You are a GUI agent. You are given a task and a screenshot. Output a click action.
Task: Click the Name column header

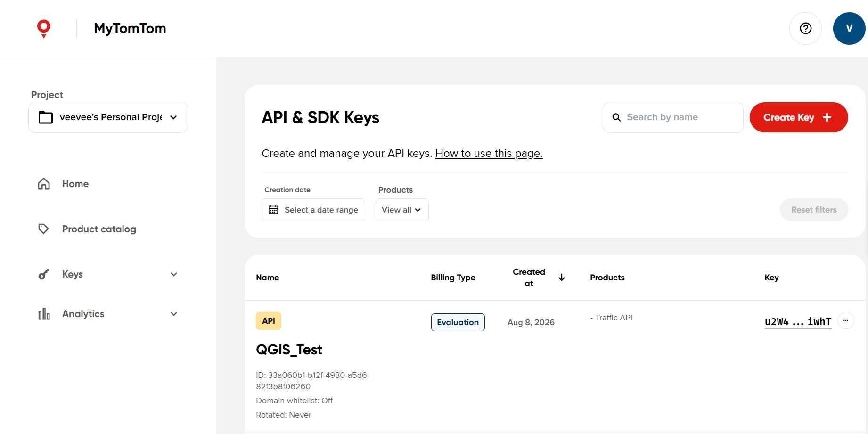click(268, 278)
